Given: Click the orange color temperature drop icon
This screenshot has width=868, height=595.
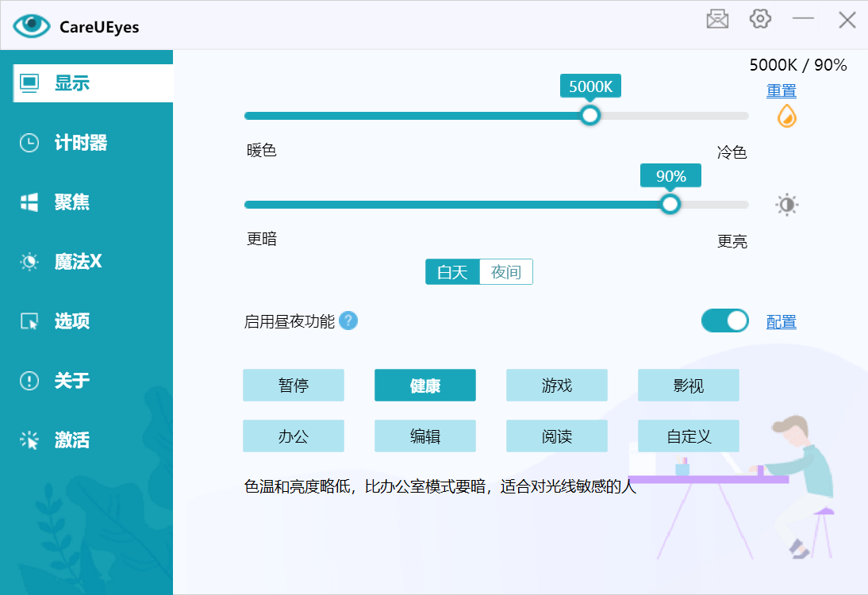Looking at the screenshot, I should [786, 117].
